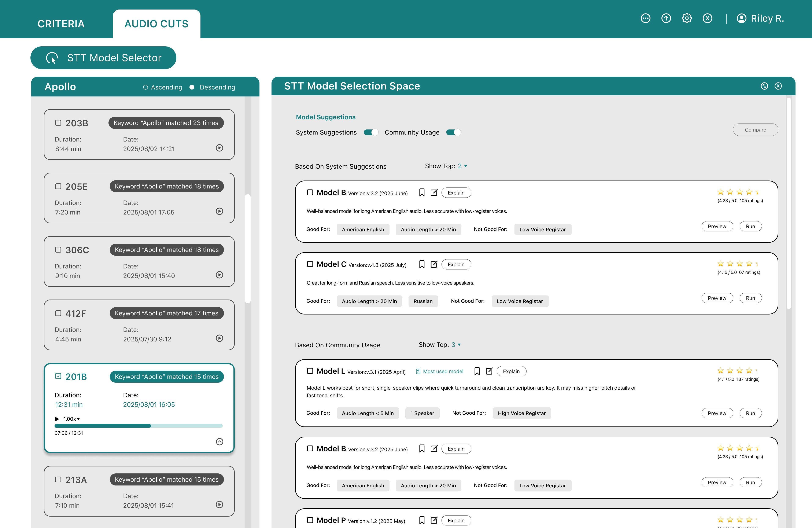812x528 pixels.
Task: Toggle System Suggestions switch off
Action: (x=371, y=132)
